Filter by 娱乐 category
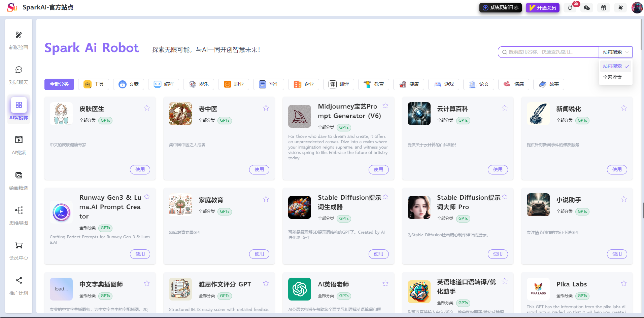This screenshot has height=318, width=644. coord(199,84)
